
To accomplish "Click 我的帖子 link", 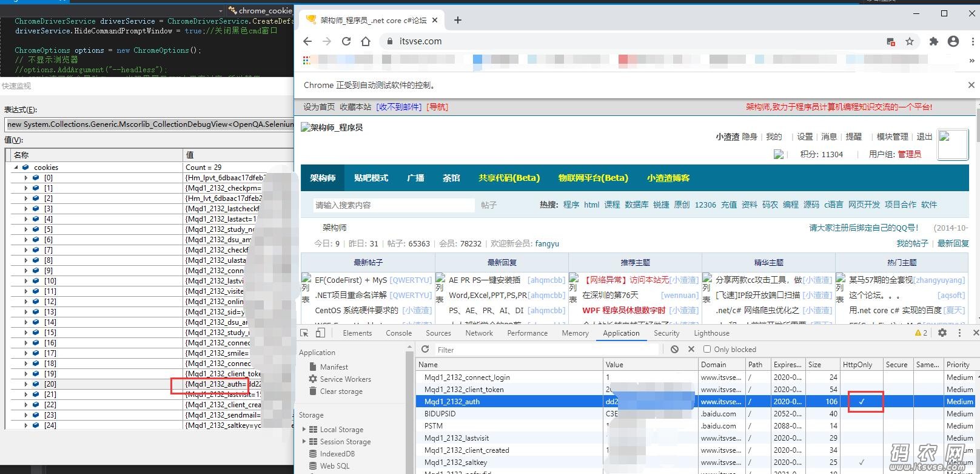I will click(912, 243).
